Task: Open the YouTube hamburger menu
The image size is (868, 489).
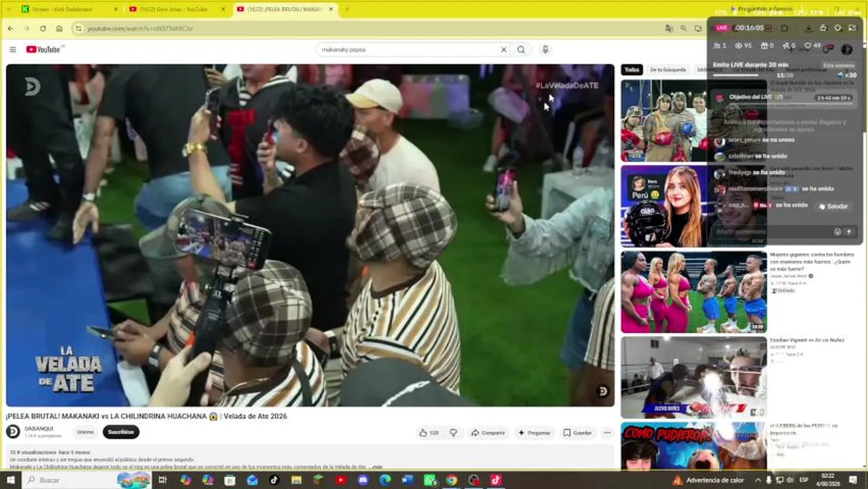Action: tap(12, 49)
